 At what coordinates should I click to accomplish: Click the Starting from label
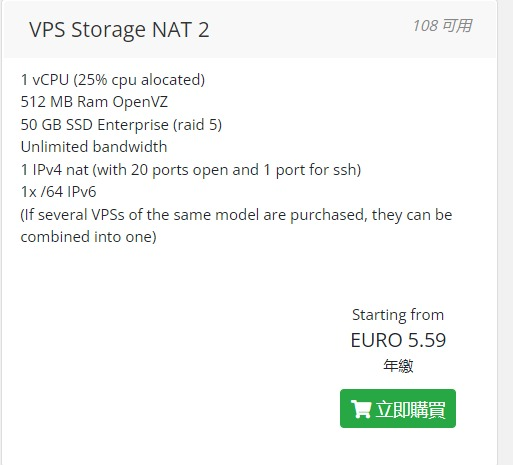(x=398, y=315)
